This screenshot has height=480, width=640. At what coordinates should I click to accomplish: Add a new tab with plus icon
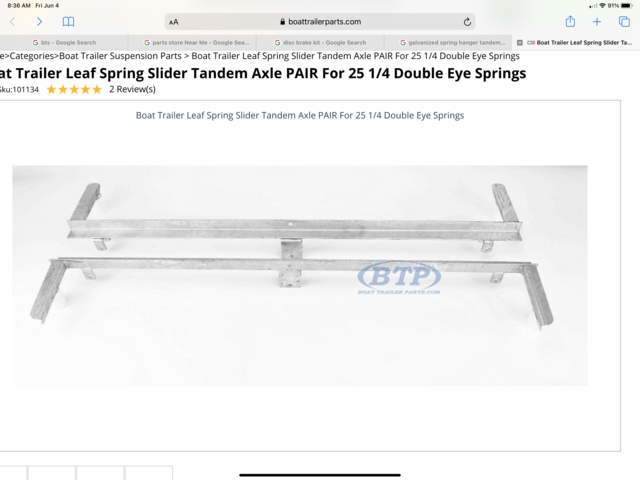[597, 22]
